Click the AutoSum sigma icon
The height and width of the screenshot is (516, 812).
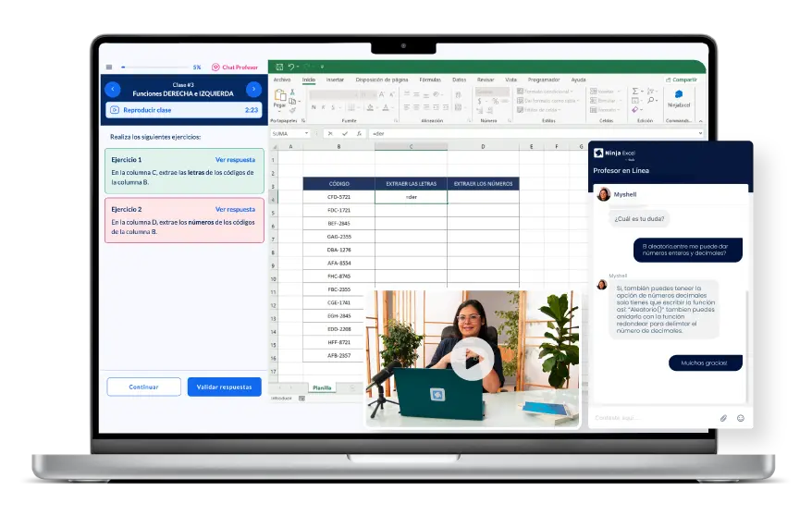[635, 92]
